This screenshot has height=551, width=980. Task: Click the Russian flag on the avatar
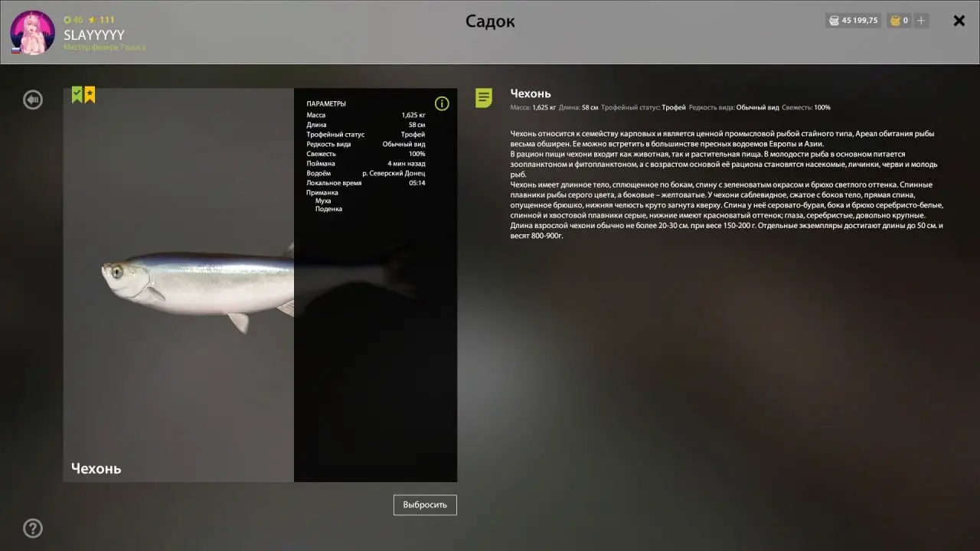(x=15, y=50)
